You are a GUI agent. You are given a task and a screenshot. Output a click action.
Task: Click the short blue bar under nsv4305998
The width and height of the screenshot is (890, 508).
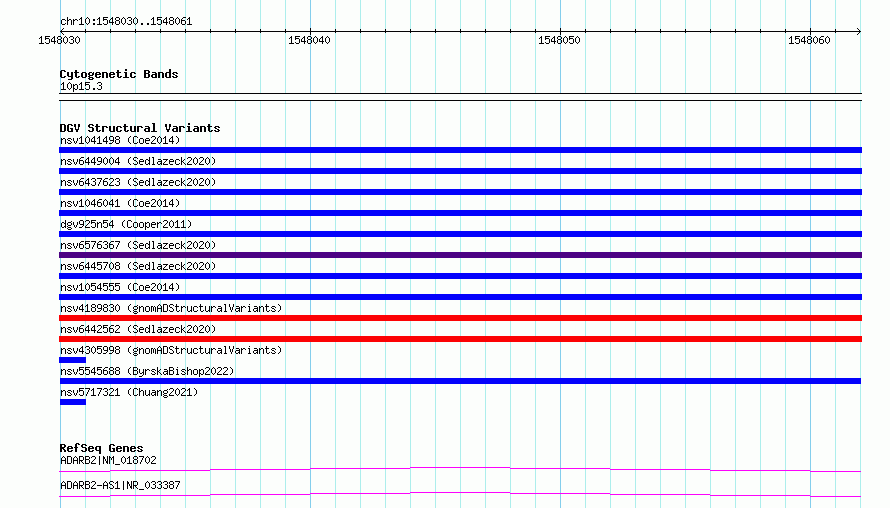[x=73, y=360]
